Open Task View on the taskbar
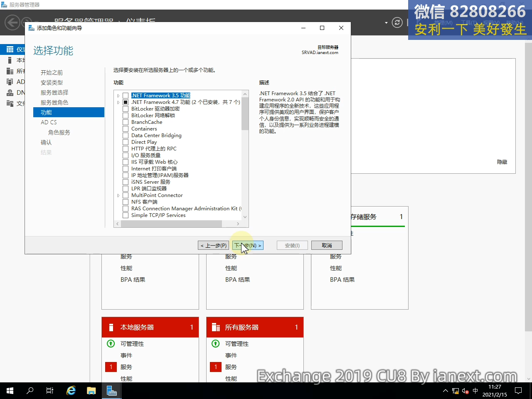The height and width of the screenshot is (399, 532). [50, 391]
